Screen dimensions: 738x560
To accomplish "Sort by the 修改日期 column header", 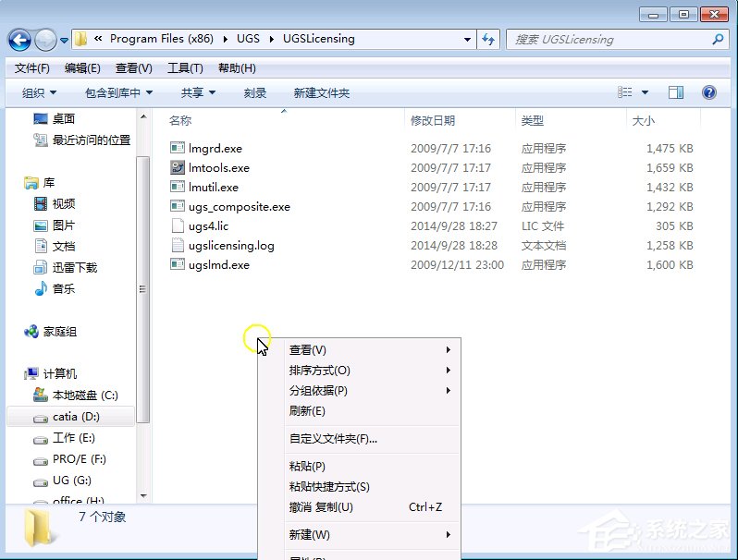I will (x=433, y=121).
